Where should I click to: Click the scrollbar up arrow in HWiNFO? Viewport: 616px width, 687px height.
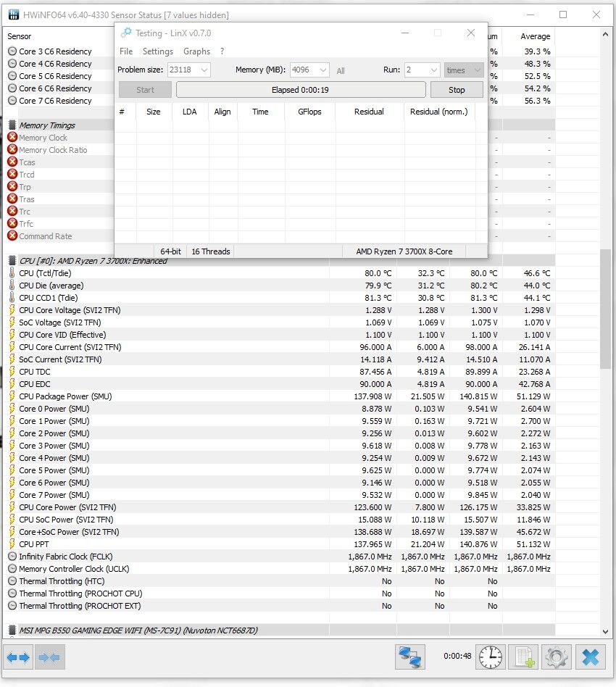(x=605, y=34)
